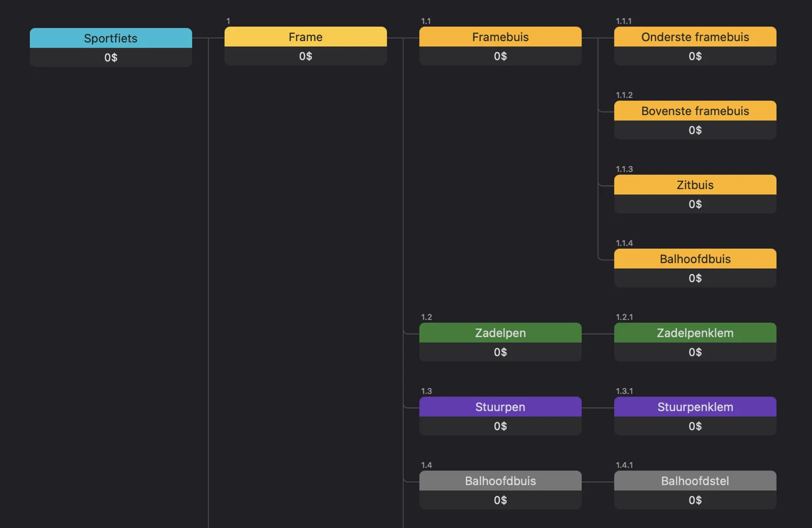Click the 0$ cost below Frame
Viewport: 812px width, 528px height.
tap(305, 56)
